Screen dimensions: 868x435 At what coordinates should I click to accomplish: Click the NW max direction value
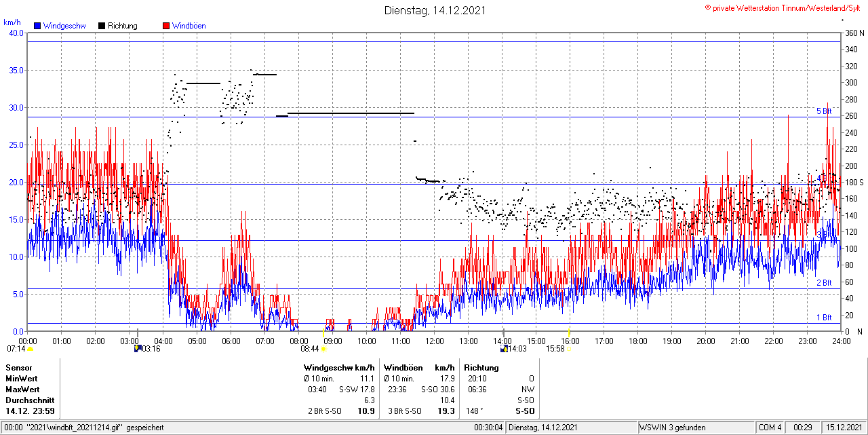click(528, 389)
